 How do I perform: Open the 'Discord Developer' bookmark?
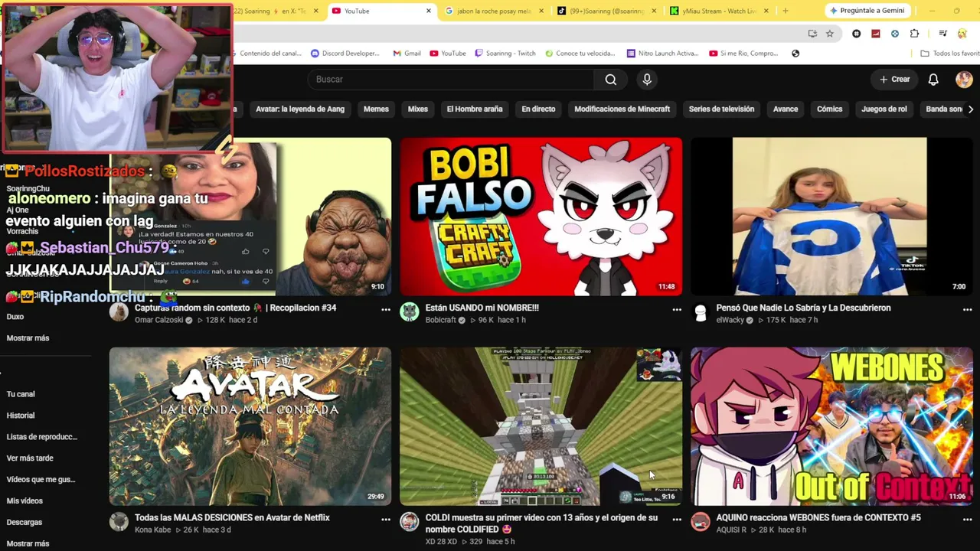pos(345,54)
